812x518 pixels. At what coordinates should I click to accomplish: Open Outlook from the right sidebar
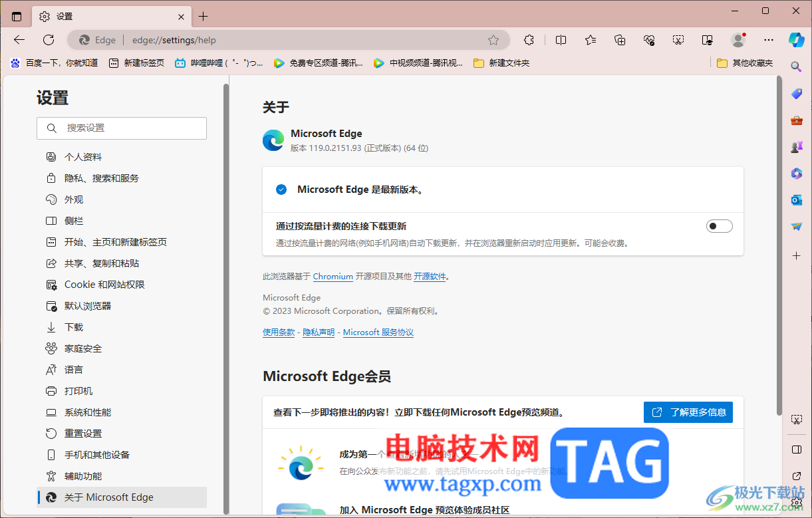796,199
